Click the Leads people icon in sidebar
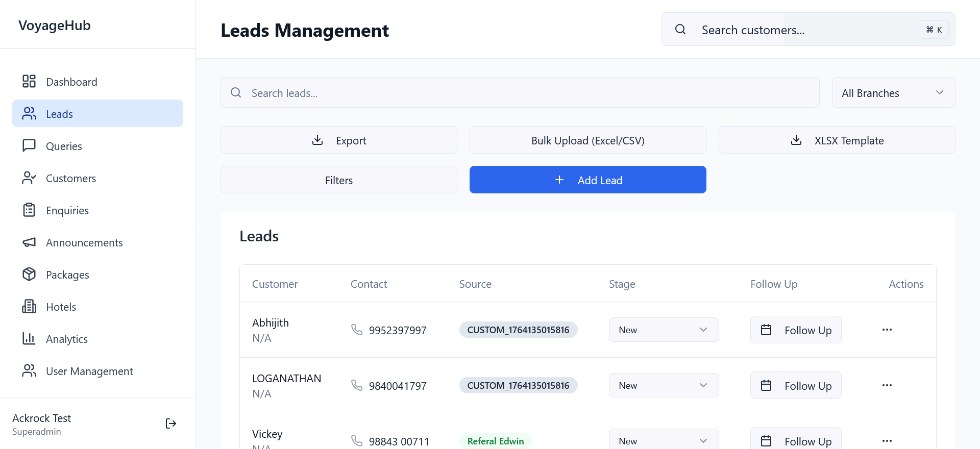 click(29, 113)
